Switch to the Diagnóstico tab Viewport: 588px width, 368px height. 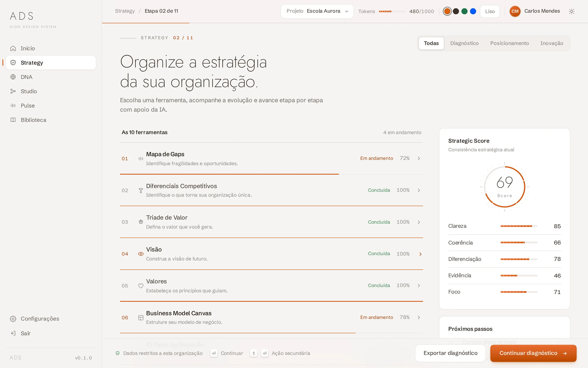(464, 43)
